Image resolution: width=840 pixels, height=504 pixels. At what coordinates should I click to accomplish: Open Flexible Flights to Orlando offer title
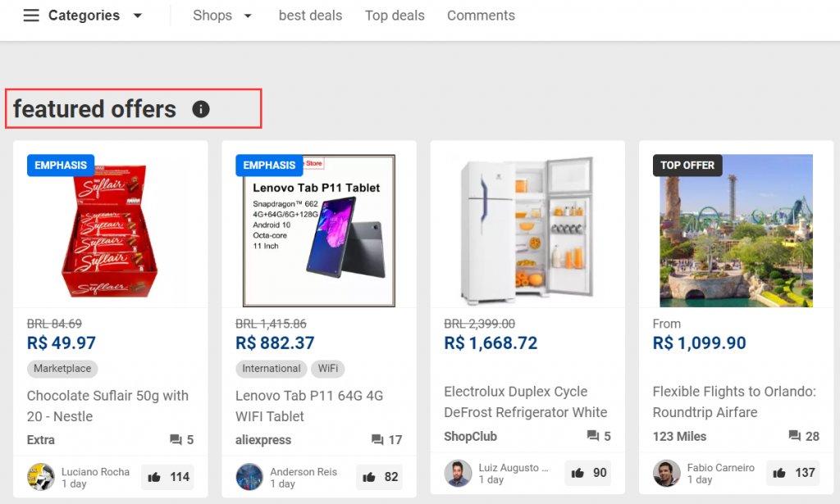[x=734, y=402]
